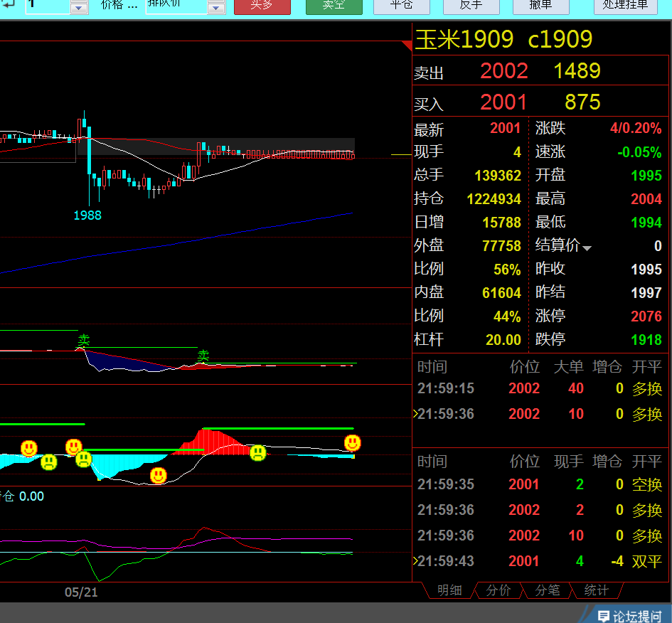Click the 05/21 date marker on time axis

point(81,592)
